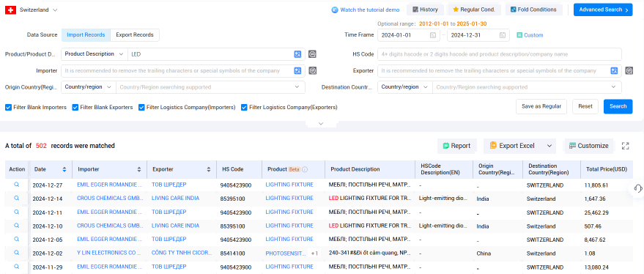Click translate icon in Importer field
This screenshot has height=274, width=644.
(297, 70)
